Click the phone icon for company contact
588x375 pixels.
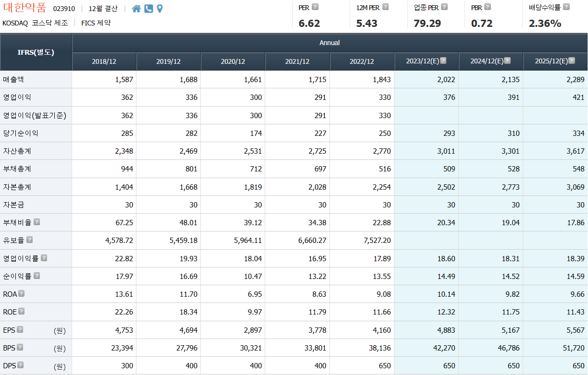[148, 9]
